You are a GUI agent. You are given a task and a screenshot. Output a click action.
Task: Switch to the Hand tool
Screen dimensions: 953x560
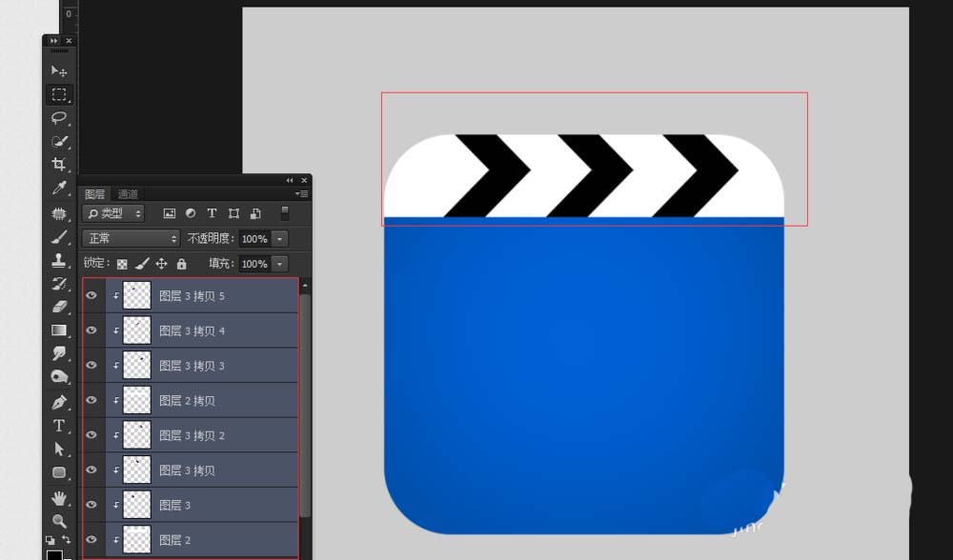point(59,498)
